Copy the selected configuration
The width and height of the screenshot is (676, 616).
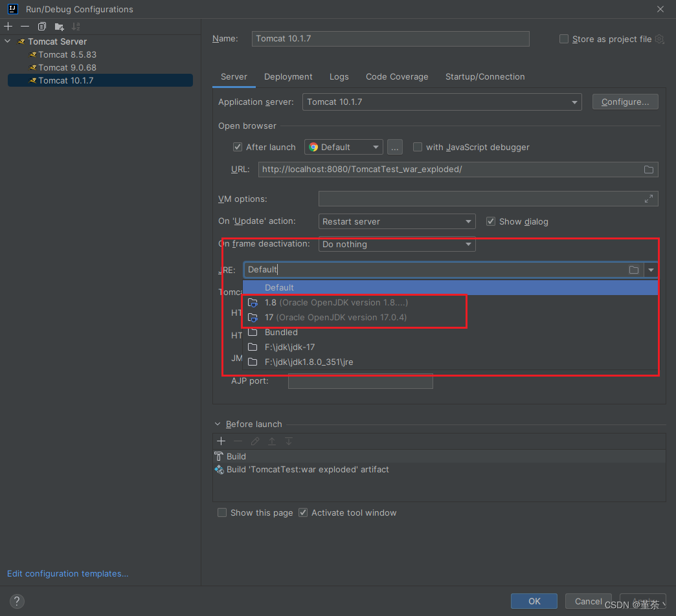point(42,27)
